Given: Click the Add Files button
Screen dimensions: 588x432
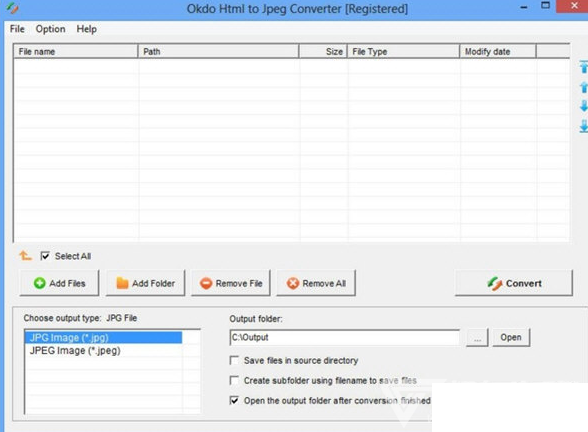Looking at the screenshot, I should (60, 283).
